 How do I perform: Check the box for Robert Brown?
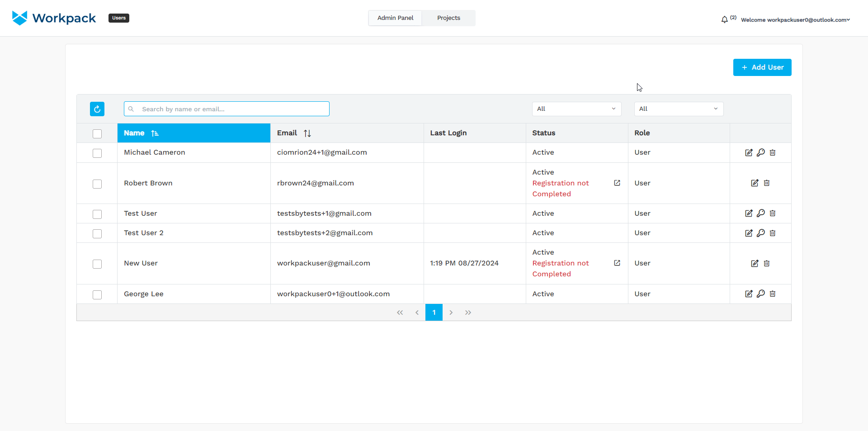tap(97, 184)
